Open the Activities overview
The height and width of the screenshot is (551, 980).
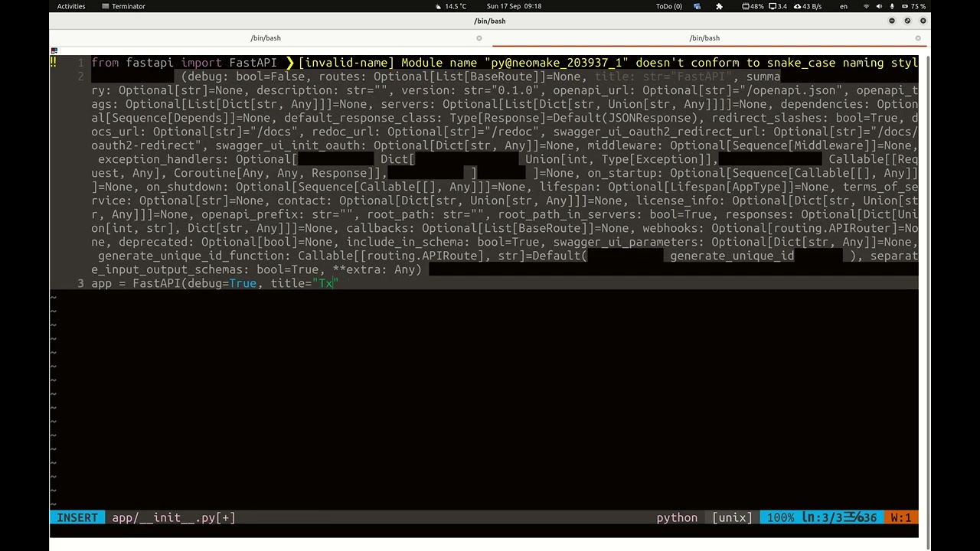[x=71, y=6]
